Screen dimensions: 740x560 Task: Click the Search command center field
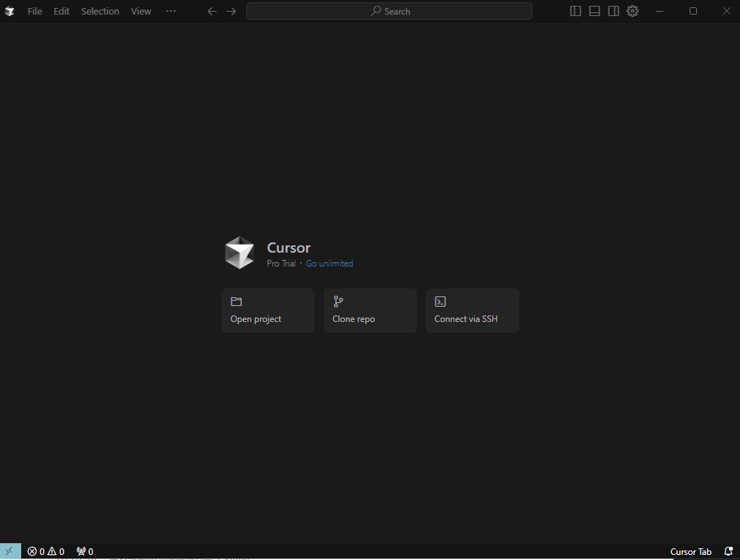click(x=389, y=12)
